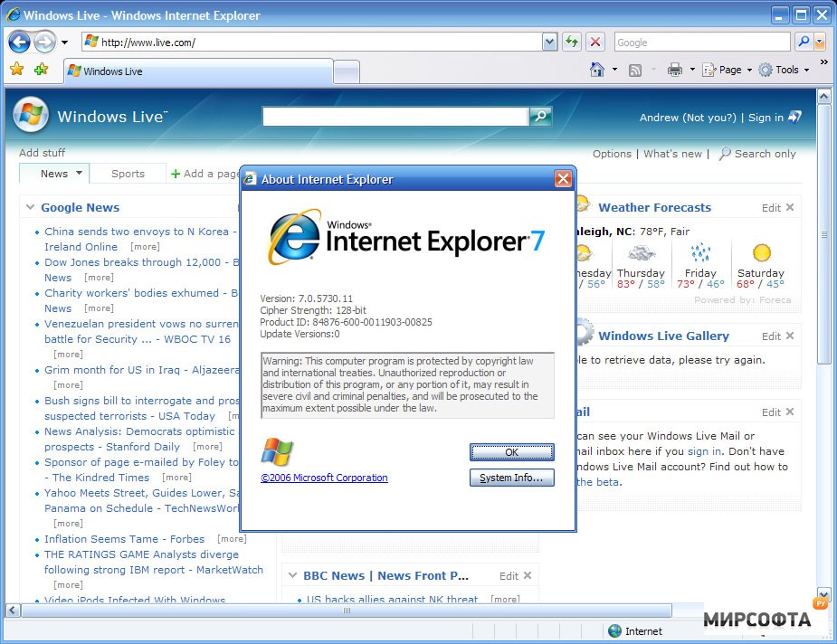837x644 pixels.
Task: Click the Windows Live web search field
Action: click(x=395, y=117)
